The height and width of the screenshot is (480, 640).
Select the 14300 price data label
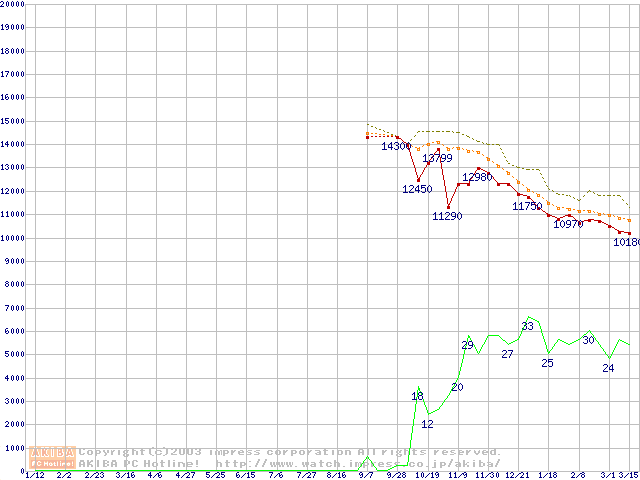click(396, 146)
